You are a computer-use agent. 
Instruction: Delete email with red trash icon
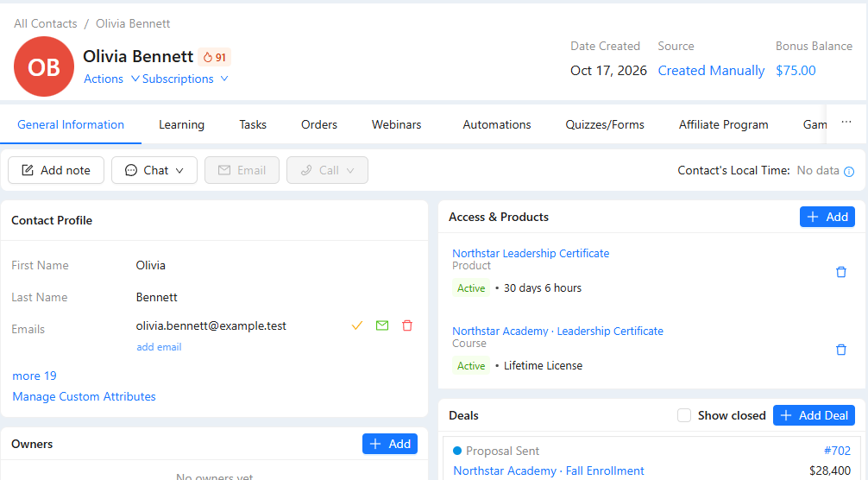(407, 325)
